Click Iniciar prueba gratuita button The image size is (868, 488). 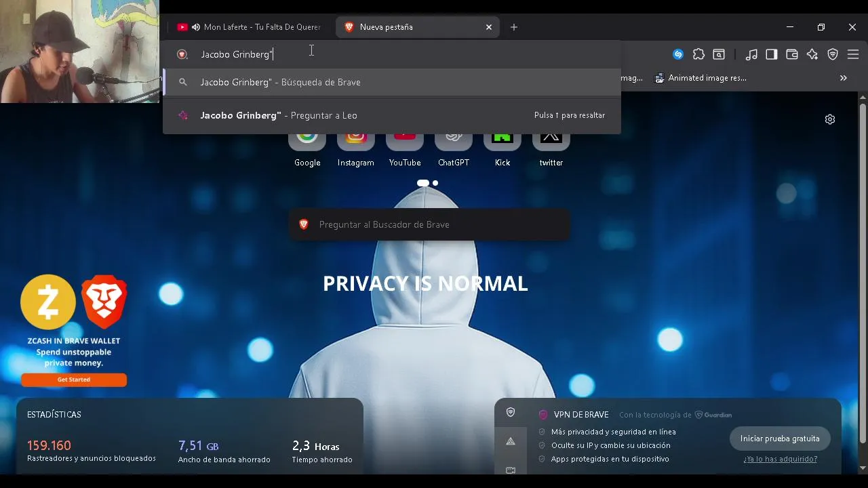pos(780,439)
